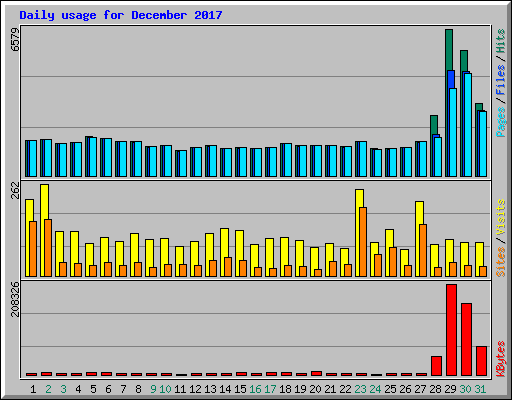This screenshot has height=400, width=512.
Task: Click the red KBytes bar for day 29
Action: tap(451, 330)
